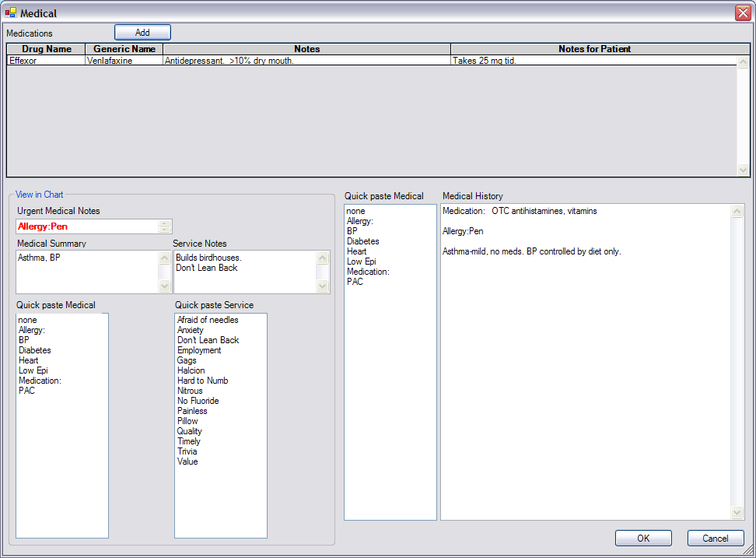
Task: Confirm changes with the OK button
Action: pos(643,538)
